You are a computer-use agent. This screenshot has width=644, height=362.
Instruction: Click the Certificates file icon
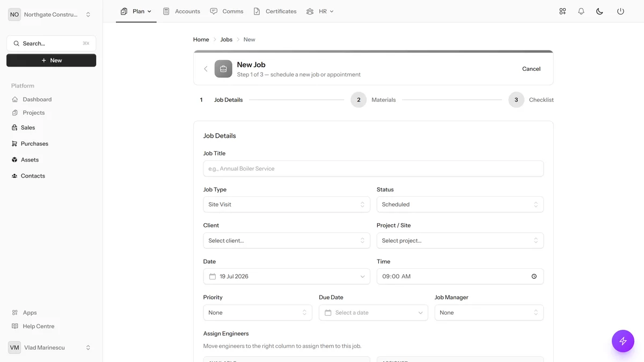coord(257,11)
